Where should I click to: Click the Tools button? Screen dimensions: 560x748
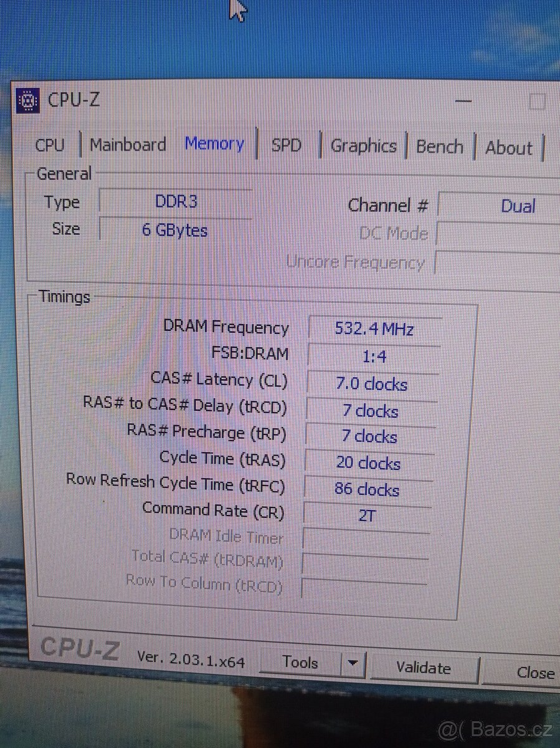point(300,663)
